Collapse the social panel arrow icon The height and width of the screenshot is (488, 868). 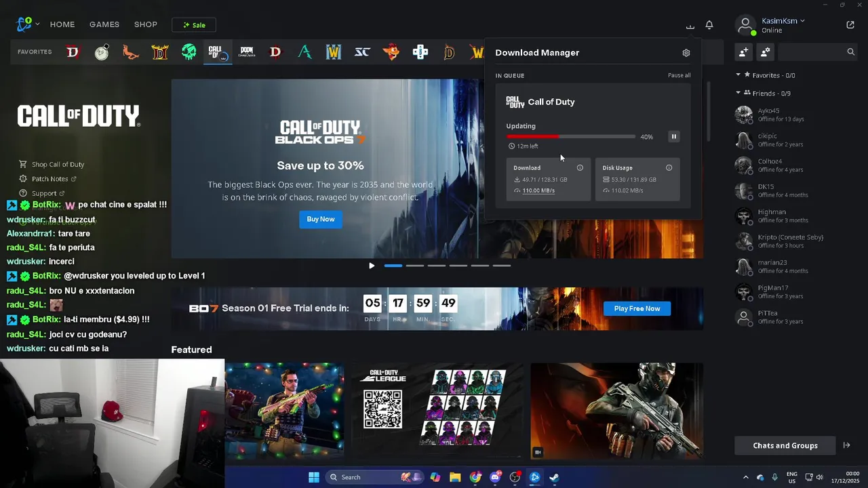[x=846, y=445]
